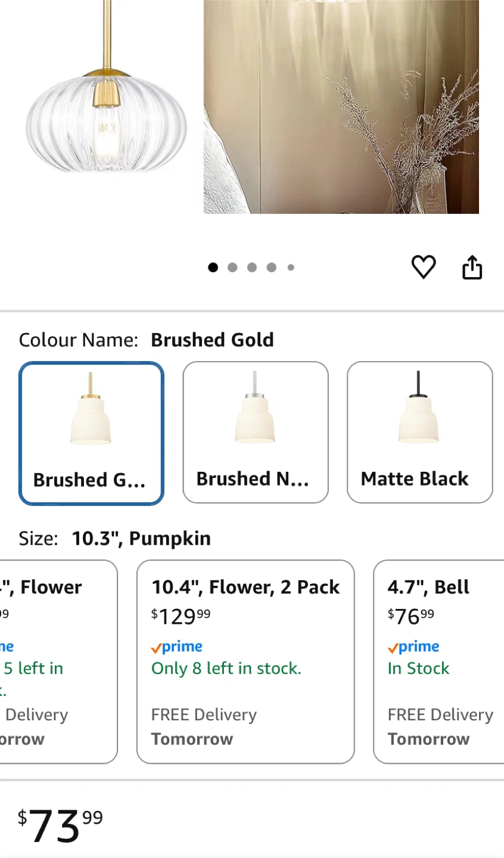
Task: Tap the first active carousel dot
Action: click(x=213, y=268)
